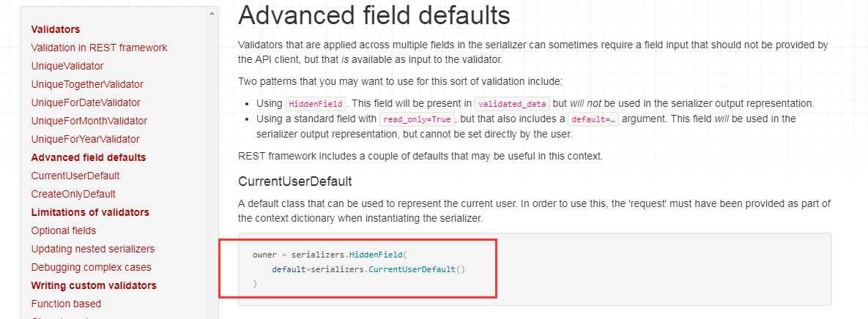Jump to Writing custom validators section
868x319 pixels.
pyautogui.click(x=94, y=285)
